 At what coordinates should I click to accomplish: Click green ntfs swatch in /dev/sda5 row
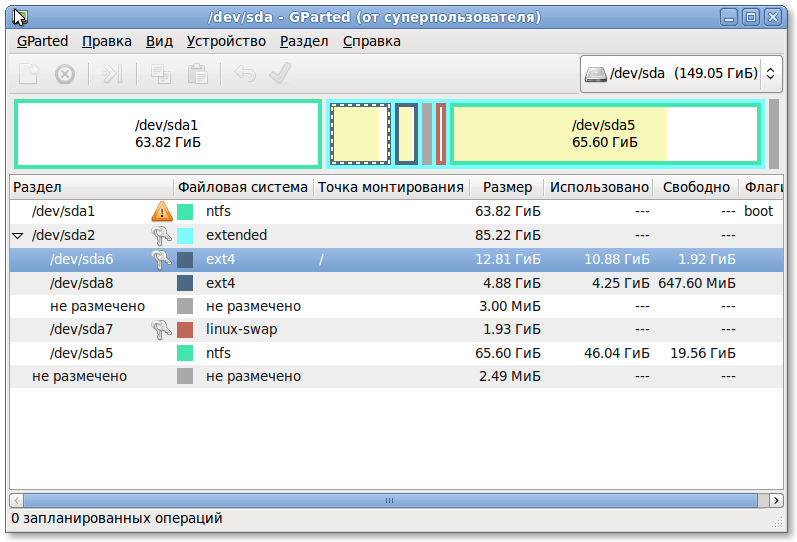click(185, 353)
